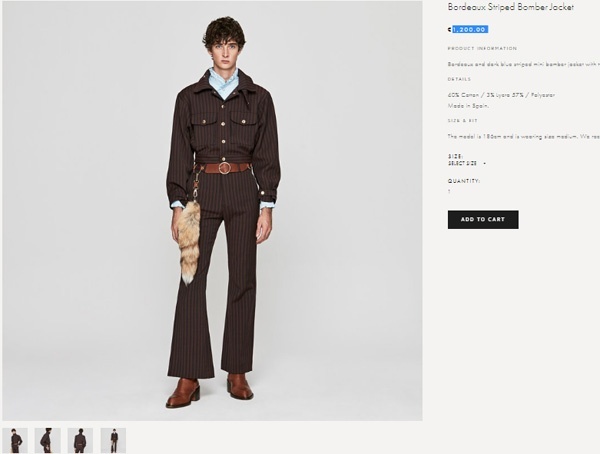The image size is (600, 454).
Task: Select the Product Information heading
Action: click(482, 48)
